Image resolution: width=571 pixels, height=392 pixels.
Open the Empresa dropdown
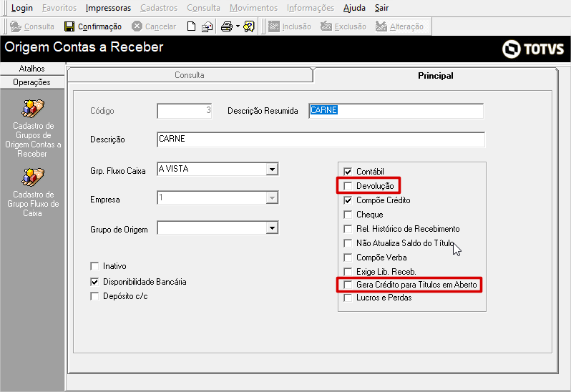tap(272, 198)
